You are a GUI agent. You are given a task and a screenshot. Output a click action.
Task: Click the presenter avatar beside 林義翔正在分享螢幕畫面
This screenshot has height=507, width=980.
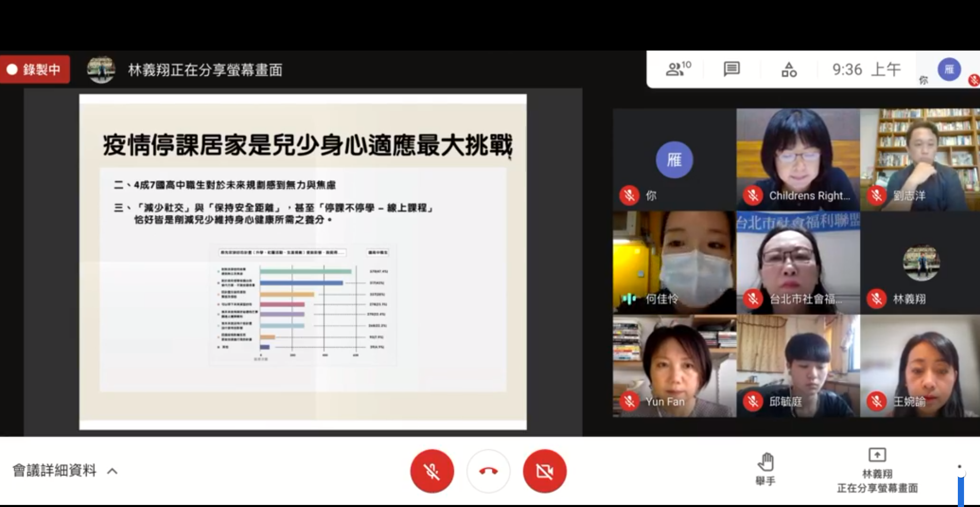click(101, 69)
